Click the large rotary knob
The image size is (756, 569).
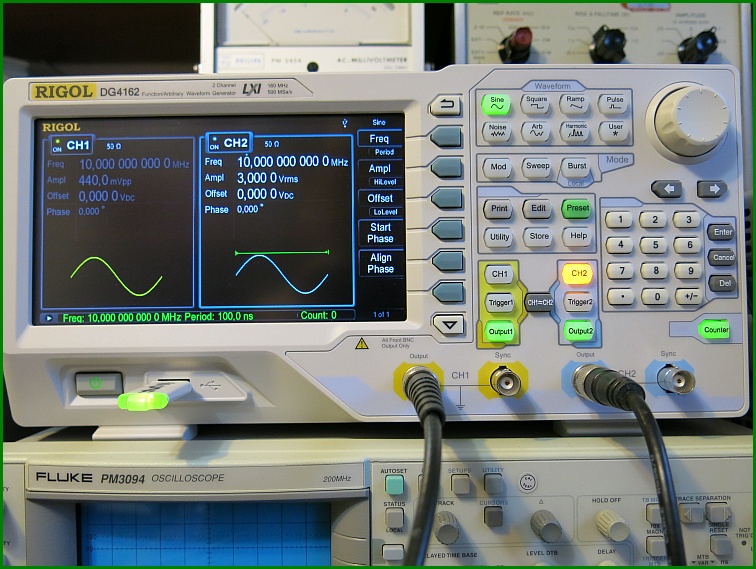click(690, 122)
